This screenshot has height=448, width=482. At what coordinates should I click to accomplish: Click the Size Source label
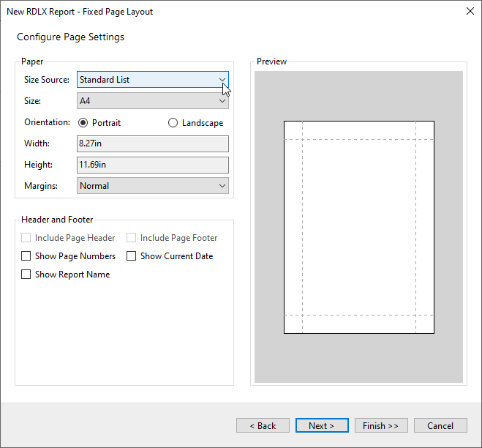pyautogui.click(x=47, y=80)
